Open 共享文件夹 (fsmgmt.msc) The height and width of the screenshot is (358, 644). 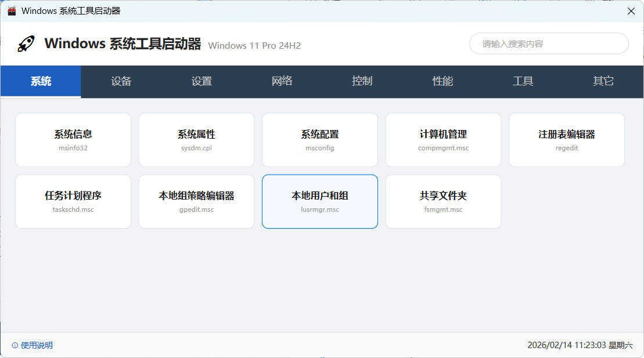click(x=443, y=201)
